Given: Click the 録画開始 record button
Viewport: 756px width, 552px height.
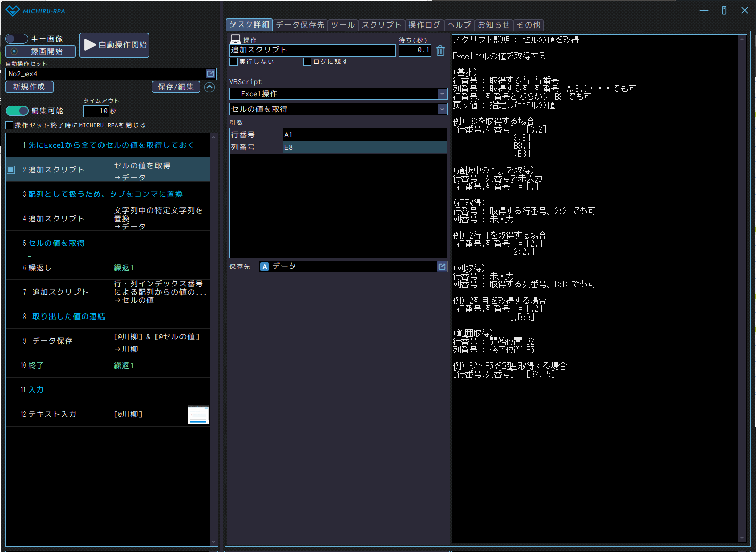Looking at the screenshot, I should tap(41, 51).
